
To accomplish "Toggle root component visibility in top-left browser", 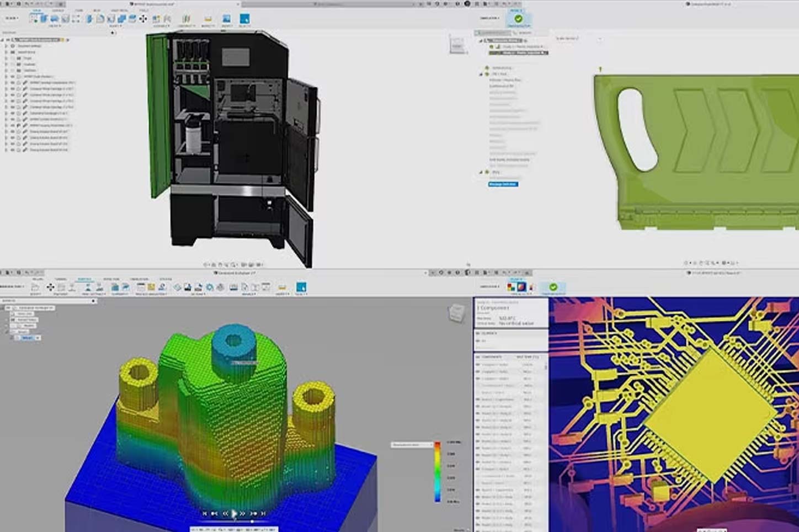I will (x=8, y=40).
